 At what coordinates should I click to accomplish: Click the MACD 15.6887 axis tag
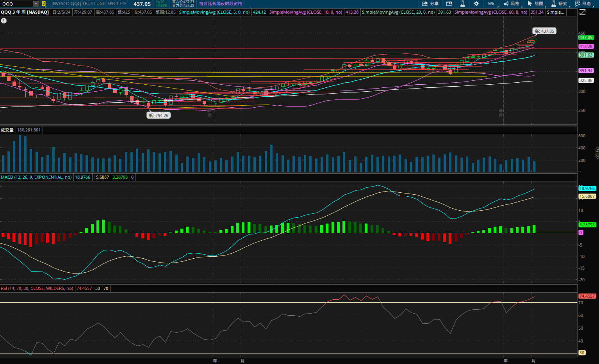pos(587,197)
